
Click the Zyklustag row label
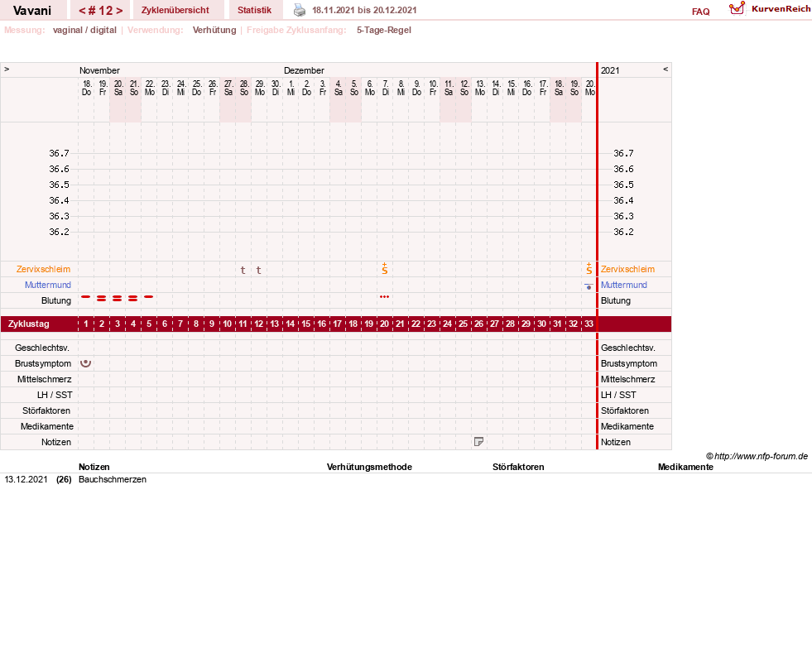click(29, 324)
